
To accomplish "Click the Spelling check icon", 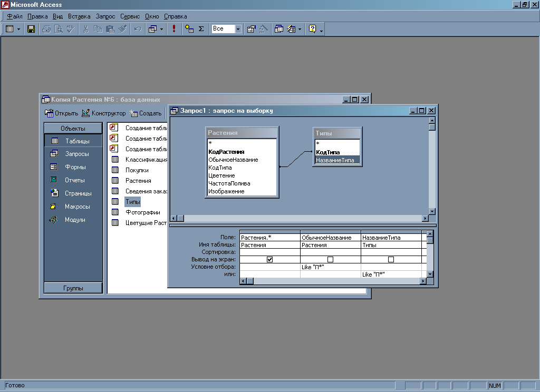I will tap(71, 29).
